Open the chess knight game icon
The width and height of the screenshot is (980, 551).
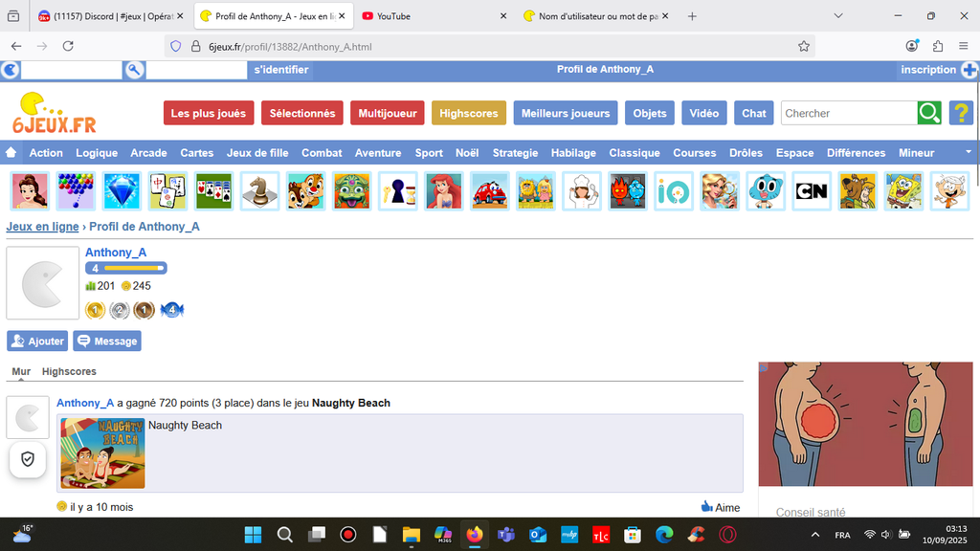(x=259, y=191)
